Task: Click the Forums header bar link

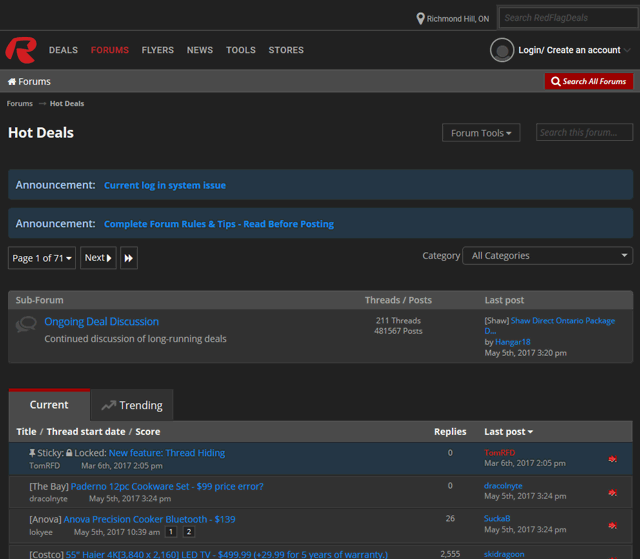Action: [x=34, y=82]
